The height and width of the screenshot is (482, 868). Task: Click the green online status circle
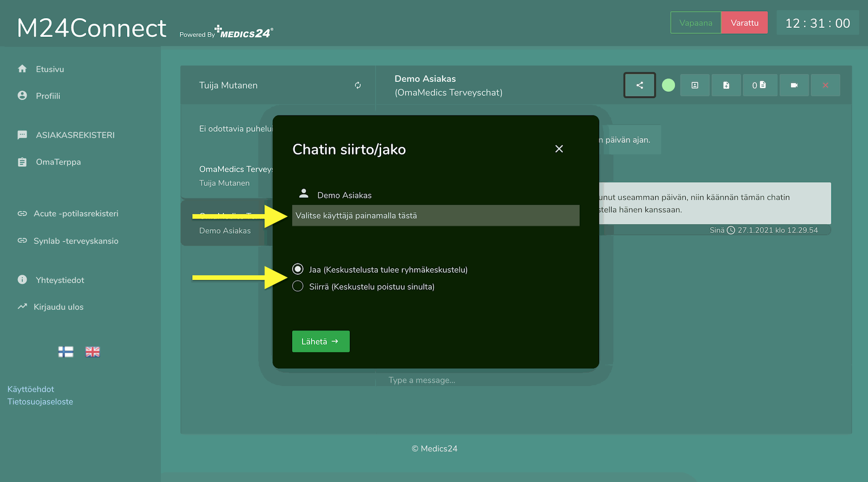coord(668,85)
